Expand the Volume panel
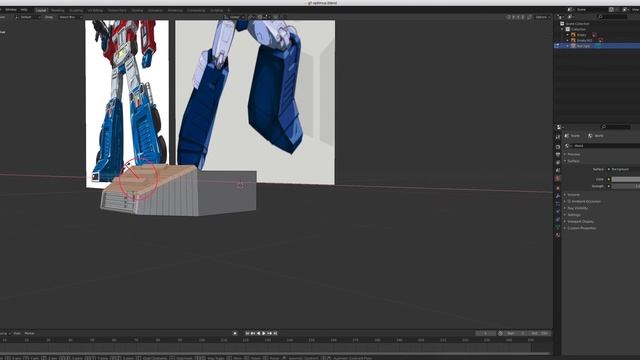Image resolution: width=640 pixels, height=360 pixels. click(572, 195)
